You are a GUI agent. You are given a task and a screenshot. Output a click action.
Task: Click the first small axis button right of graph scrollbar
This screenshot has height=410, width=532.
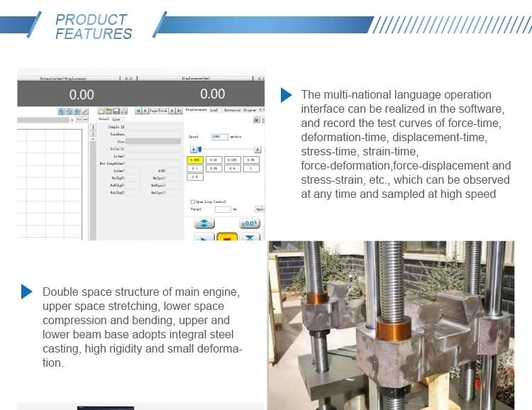point(79,119)
